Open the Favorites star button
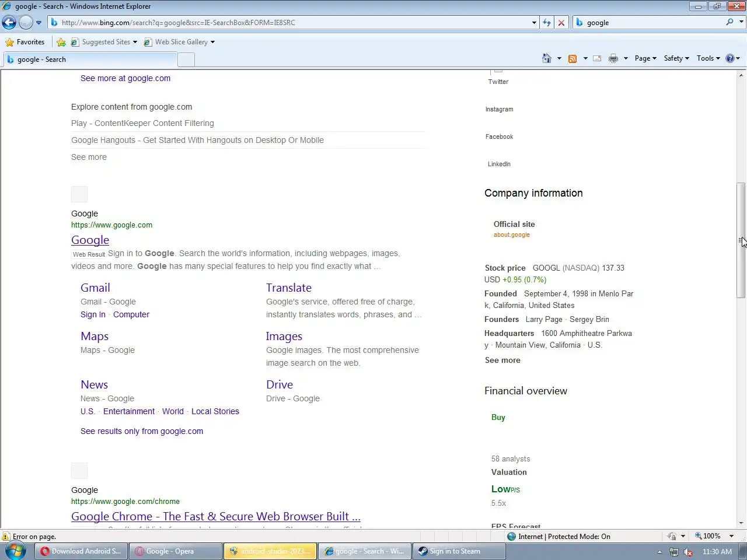747x560 pixels. pos(25,42)
